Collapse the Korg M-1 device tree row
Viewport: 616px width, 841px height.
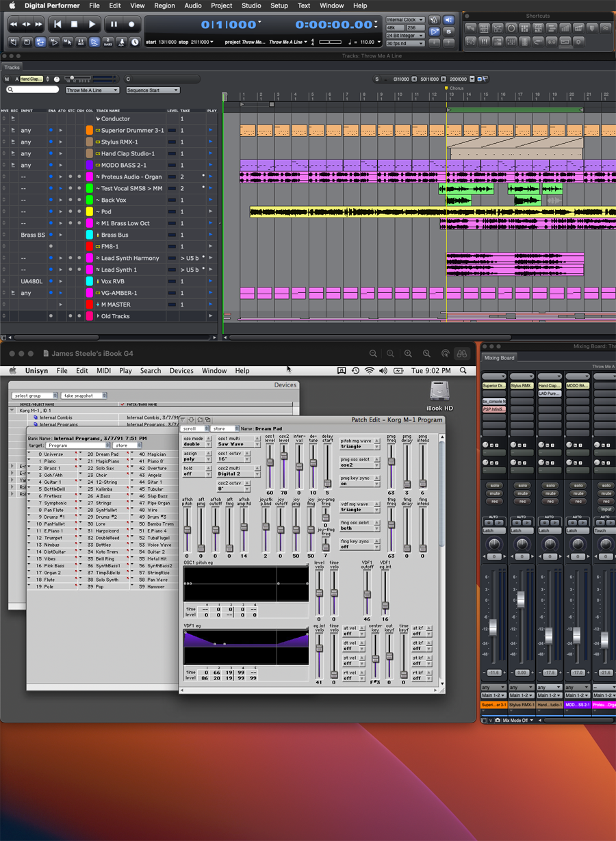[12, 411]
